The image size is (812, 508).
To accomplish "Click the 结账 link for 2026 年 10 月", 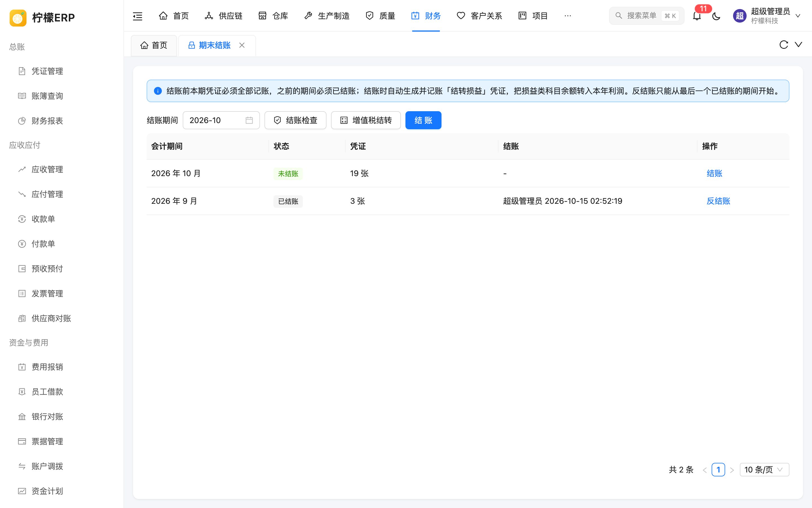I will (714, 173).
